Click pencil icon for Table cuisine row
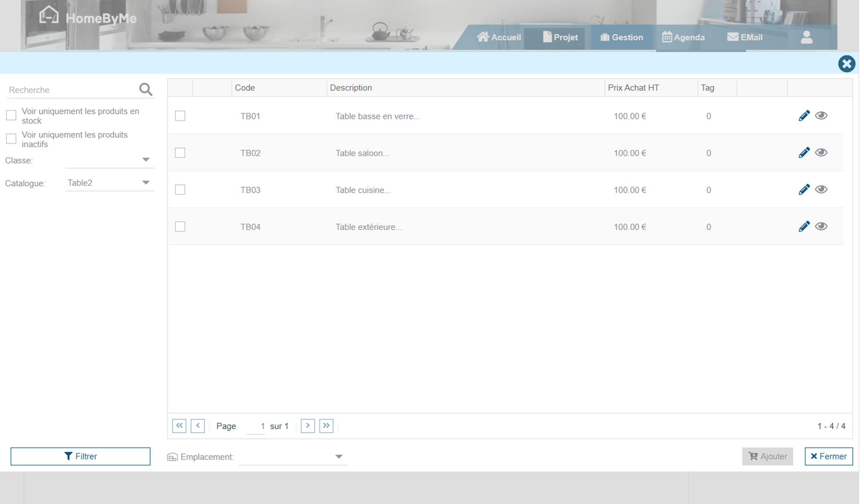This screenshot has width=864, height=504. [x=804, y=190]
